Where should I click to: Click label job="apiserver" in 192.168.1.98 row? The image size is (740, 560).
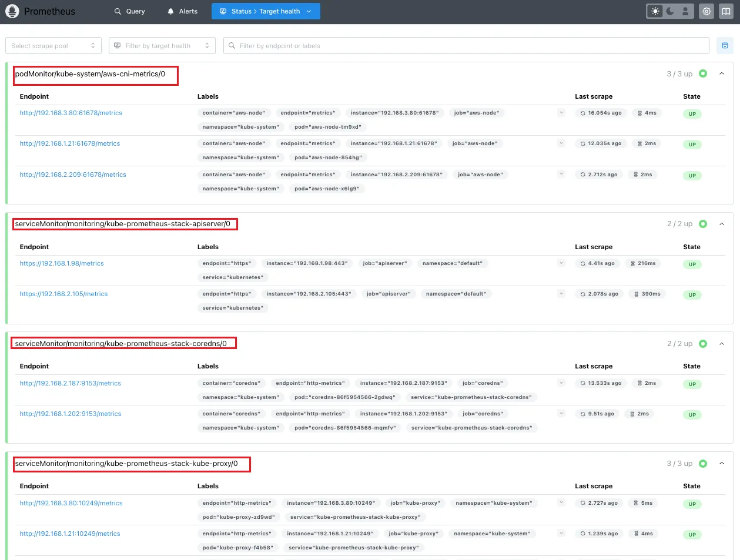coord(384,263)
